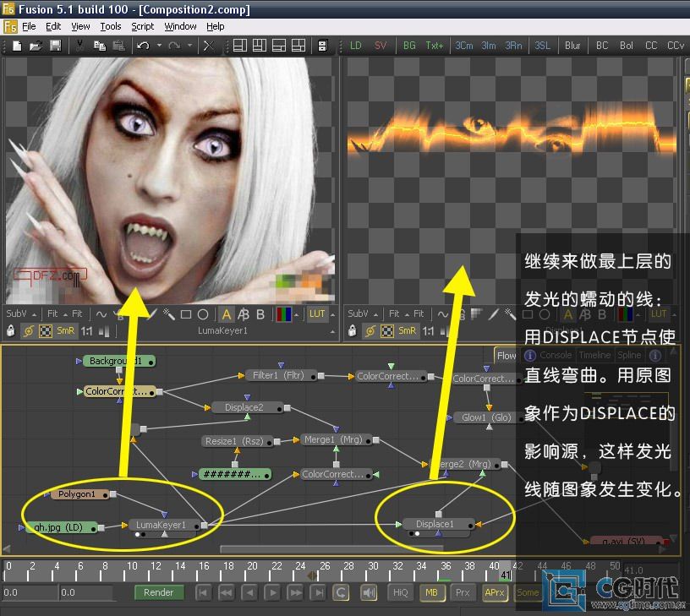Viewport: 690px width, 616px height.
Task: Add a Color Corrector via CC
Action: coord(651,46)
